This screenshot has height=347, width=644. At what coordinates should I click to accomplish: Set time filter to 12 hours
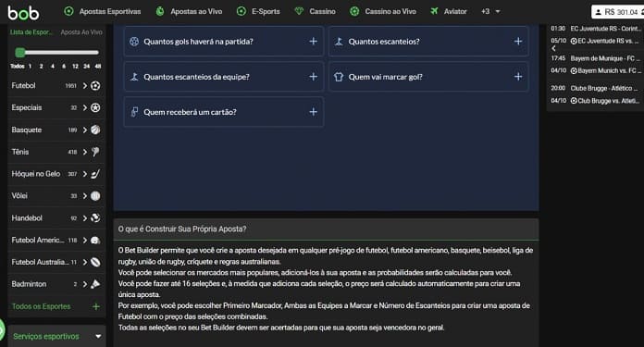coord(75,66)
